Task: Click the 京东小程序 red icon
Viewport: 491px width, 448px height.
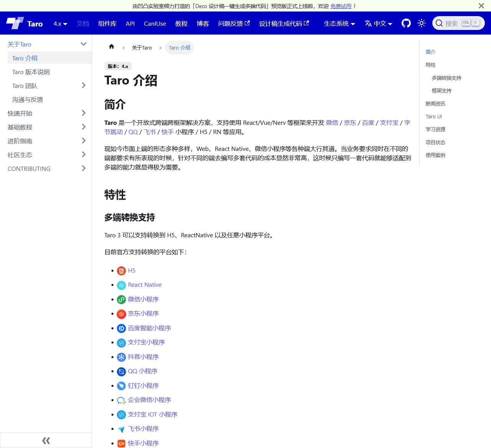Action: coord(121,314)
